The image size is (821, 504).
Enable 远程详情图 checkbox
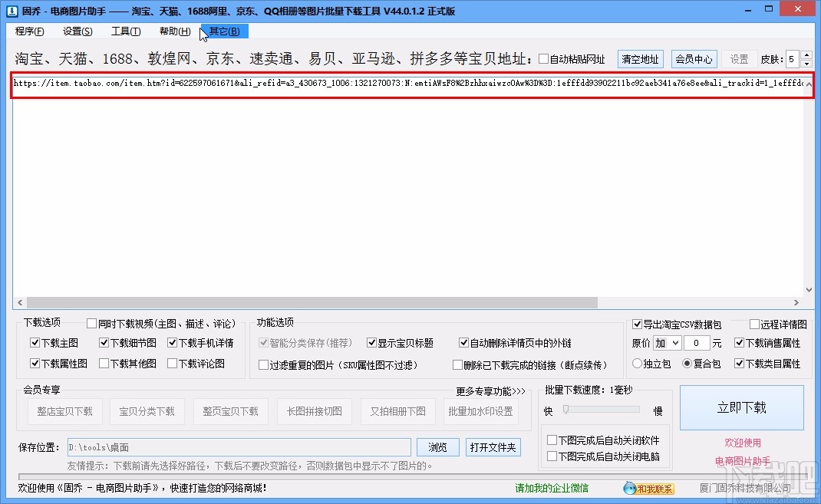754,324
